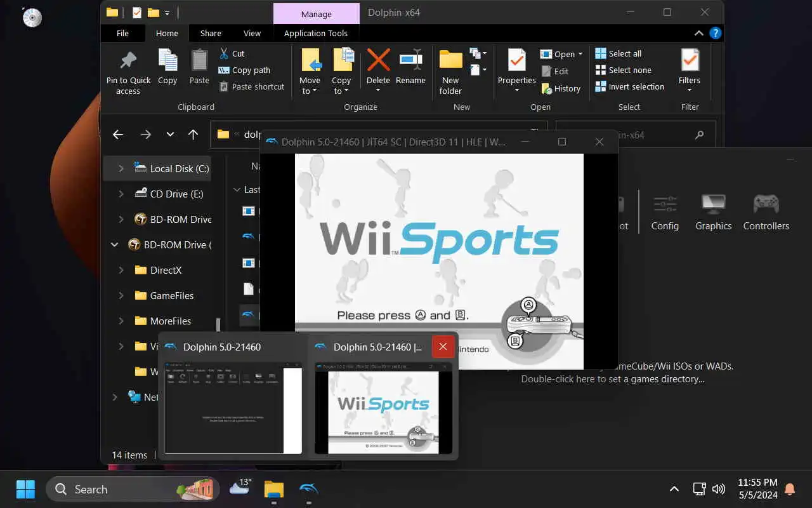The height and width of the screenshot is (508, 812).
Task: Click the Windows taskbar Search box
Action: pos(133,489)
